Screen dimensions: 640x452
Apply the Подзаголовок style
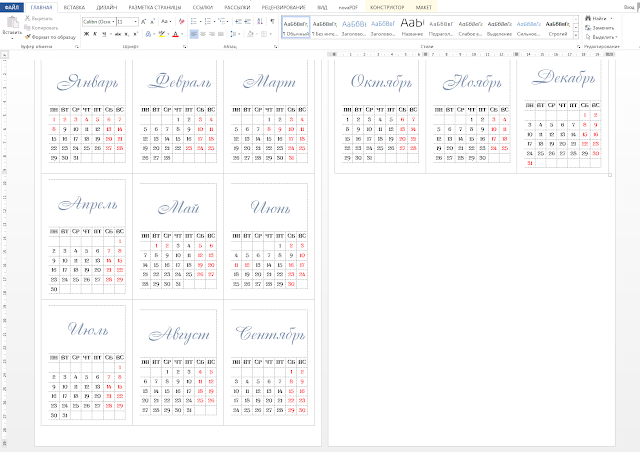click(441, 27)
